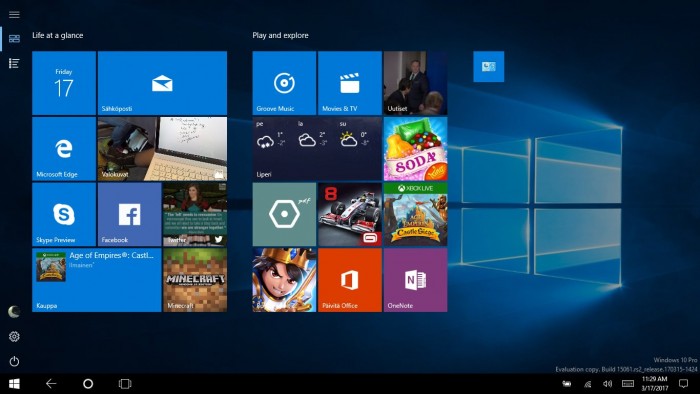Launch Microsoft Edge tile
700x394 pixels.
tap(64, 149)
